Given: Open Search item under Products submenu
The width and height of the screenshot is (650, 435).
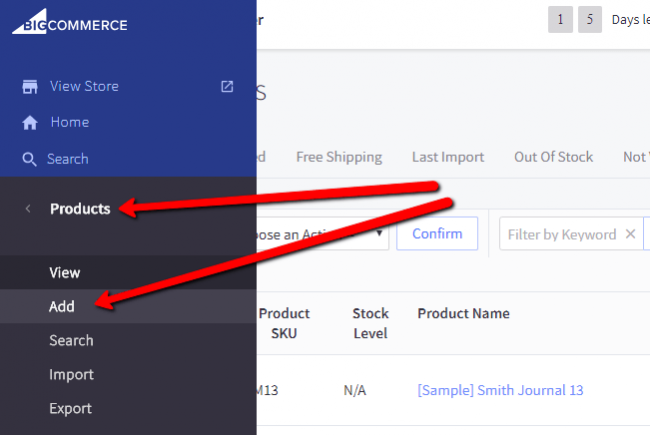Looking at the screenshot, I should tap(71, 341).
